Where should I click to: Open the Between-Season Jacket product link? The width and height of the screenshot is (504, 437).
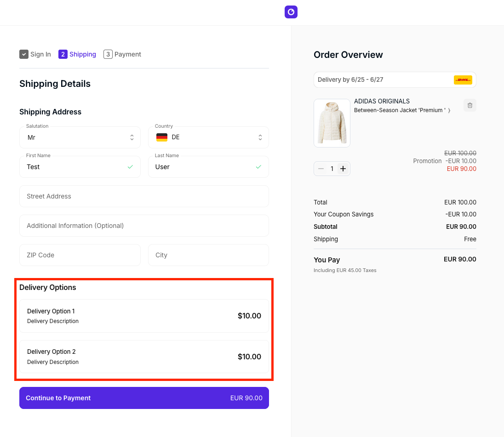coord(399,110)
